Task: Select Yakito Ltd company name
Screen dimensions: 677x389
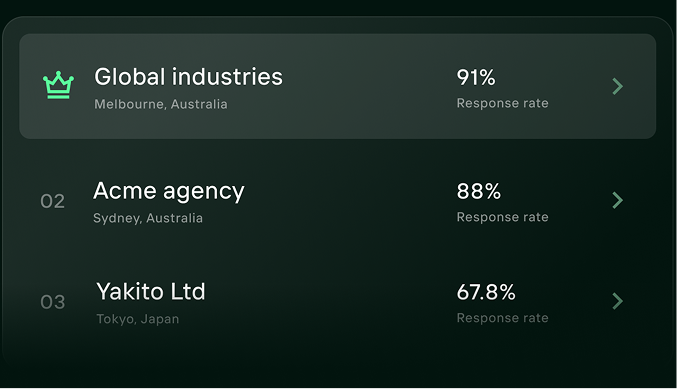Action: [151, 291]
